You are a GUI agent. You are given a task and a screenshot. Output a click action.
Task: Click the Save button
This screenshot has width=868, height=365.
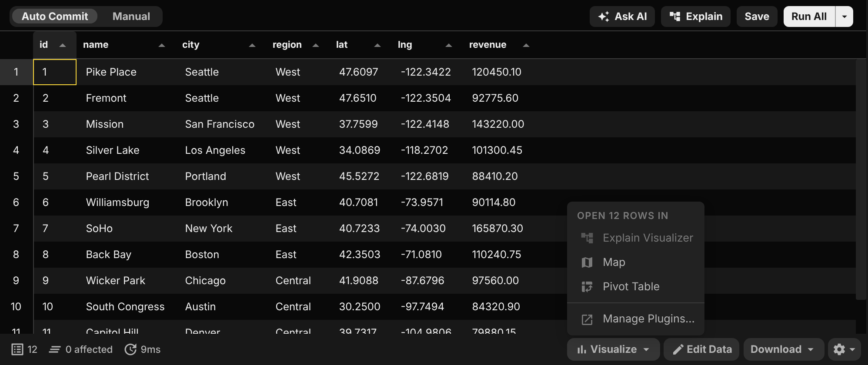[x=757, y=17]
